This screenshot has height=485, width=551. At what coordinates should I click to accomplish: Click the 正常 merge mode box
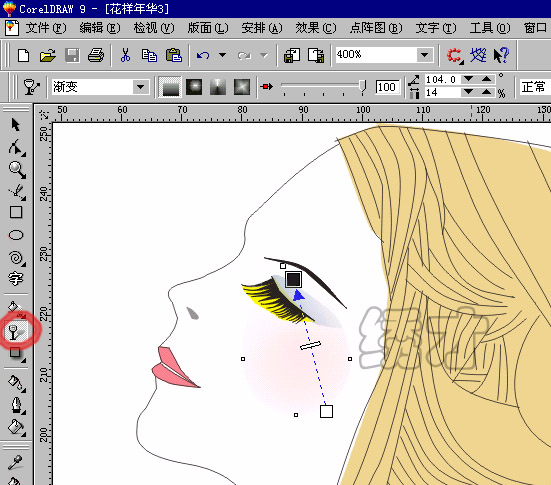[x=534, y=87]
